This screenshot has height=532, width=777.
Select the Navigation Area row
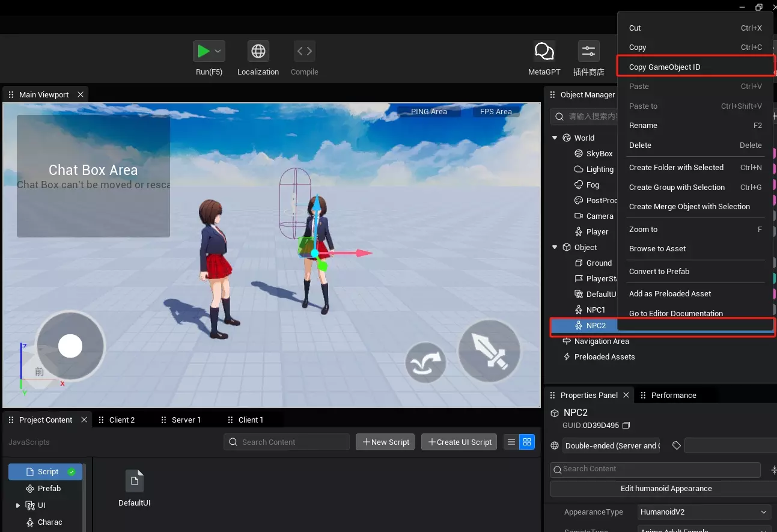(602, 341)
